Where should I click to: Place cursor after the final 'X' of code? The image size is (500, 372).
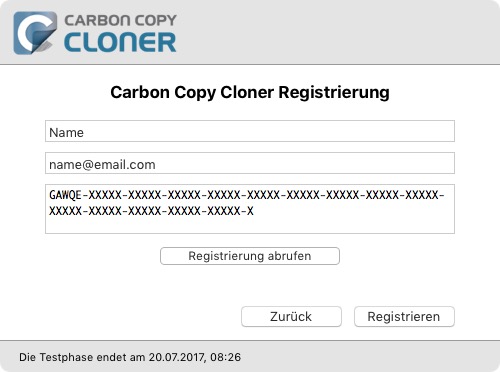[254, 211]
